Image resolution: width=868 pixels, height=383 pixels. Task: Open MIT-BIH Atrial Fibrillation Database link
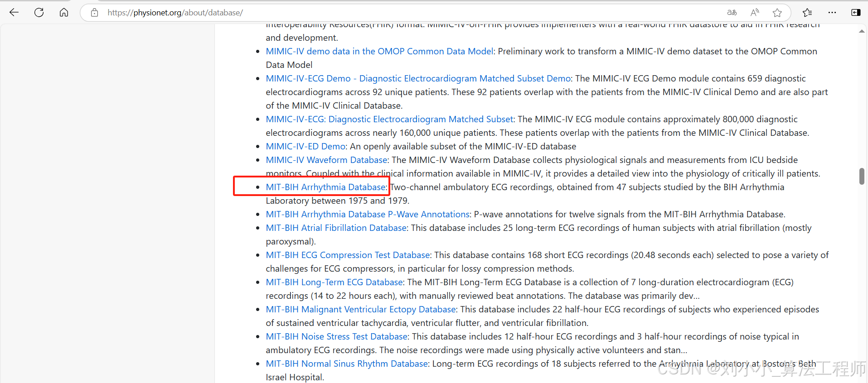coord(336,228)
